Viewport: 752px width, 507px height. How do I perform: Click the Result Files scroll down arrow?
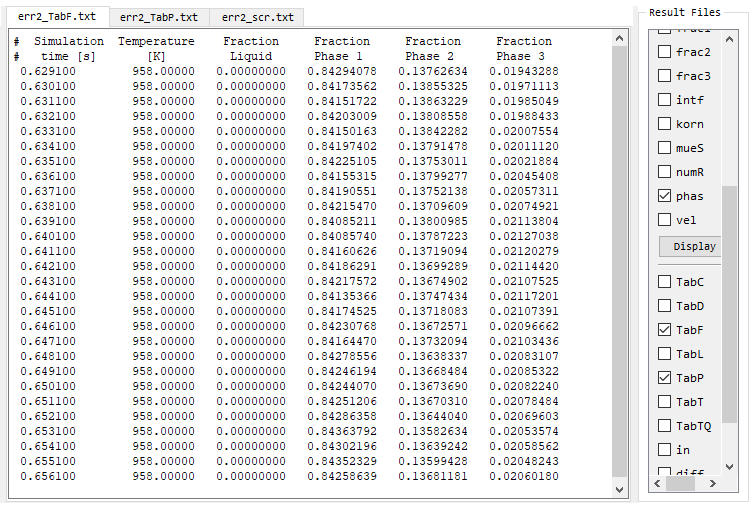(729, 468)
